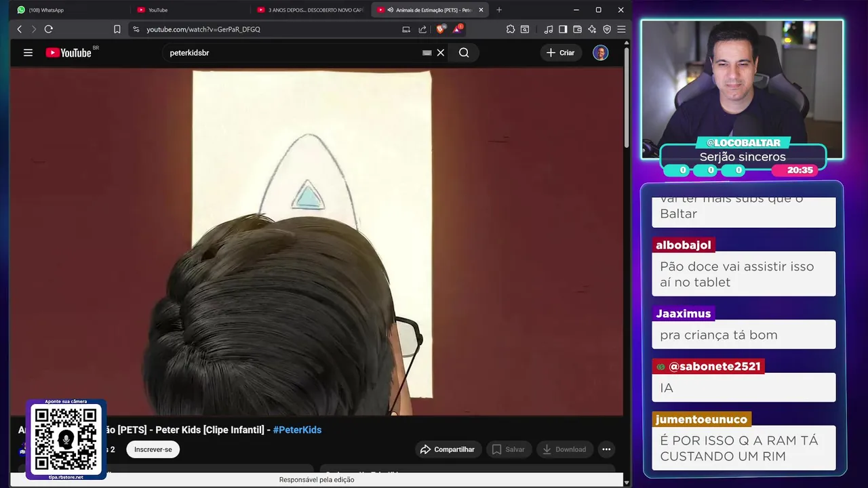This screenshot has width=868, height=488.
Task: Mute audio icon on active tab
Action: (x=390, y=10)
